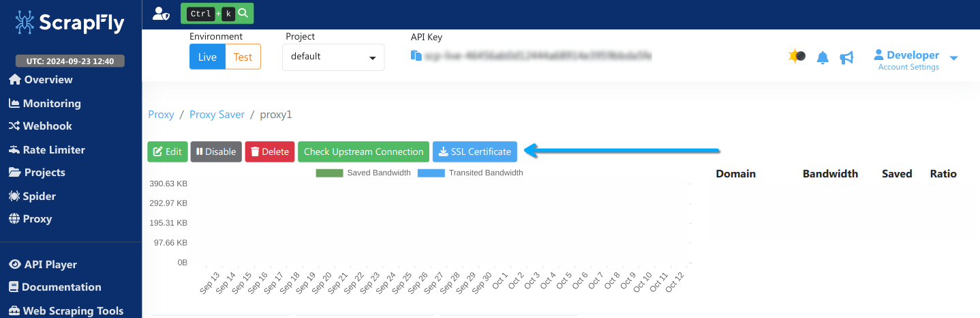Download the SSL Certificate
This screenshot has width=980, height=318.
(x=474, y=151)
